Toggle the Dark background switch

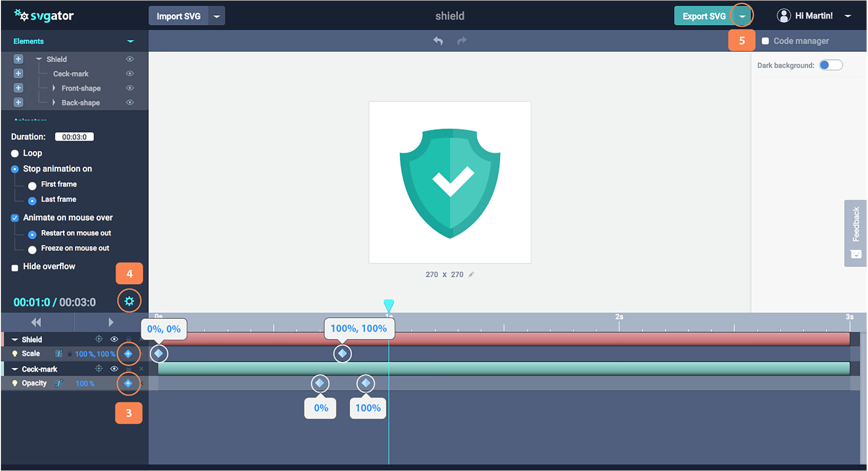click(831, 65)
